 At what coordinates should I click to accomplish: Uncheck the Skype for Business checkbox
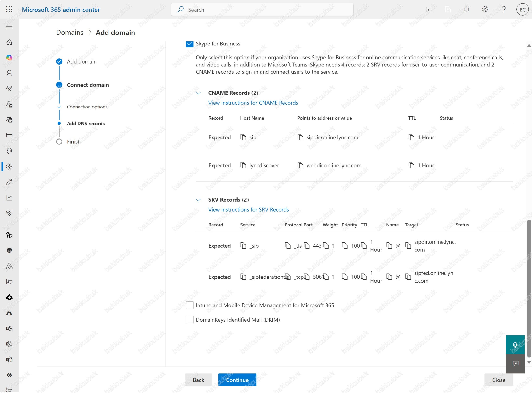point(190,44)
